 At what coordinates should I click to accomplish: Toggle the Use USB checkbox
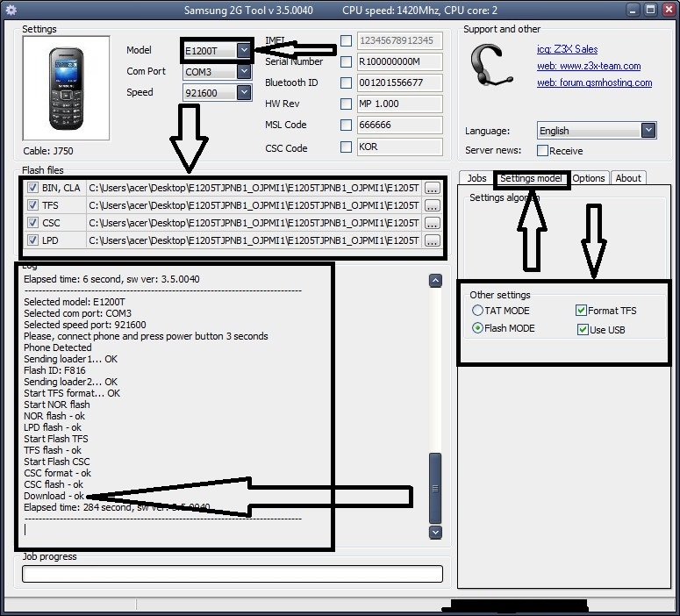(x=583, y=330)
